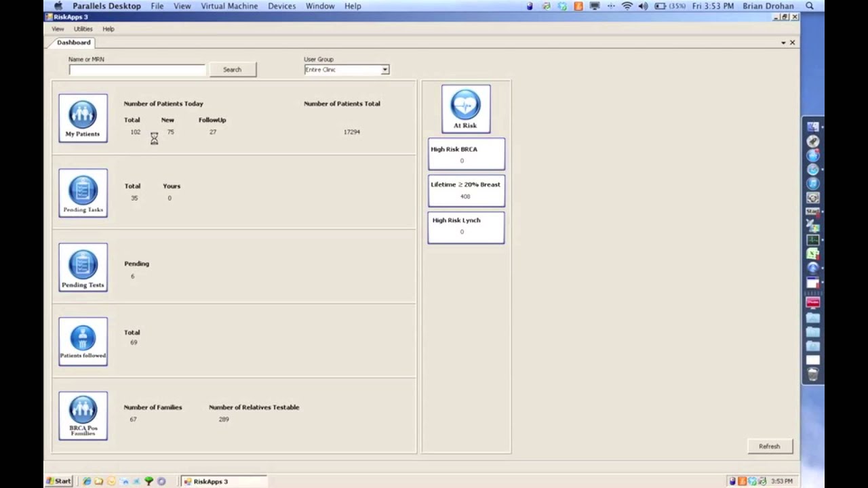Click the High Risk BRCA box

pos(467,155)
